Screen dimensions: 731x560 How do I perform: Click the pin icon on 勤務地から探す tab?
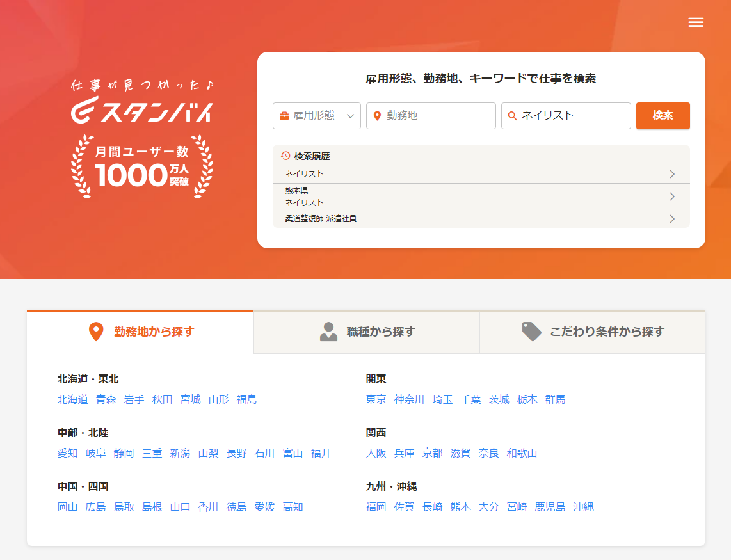(96, 332)
